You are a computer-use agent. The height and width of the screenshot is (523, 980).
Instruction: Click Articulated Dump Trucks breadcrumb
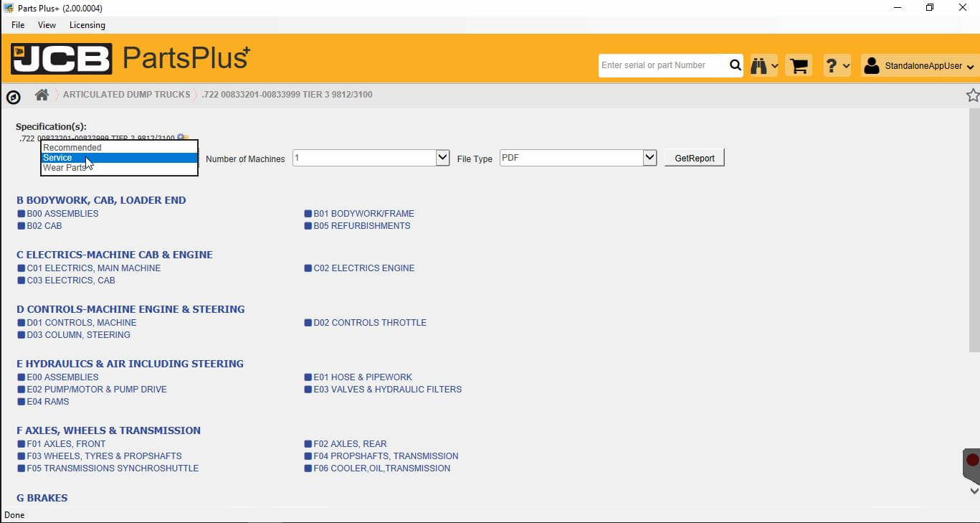point(126,95)
